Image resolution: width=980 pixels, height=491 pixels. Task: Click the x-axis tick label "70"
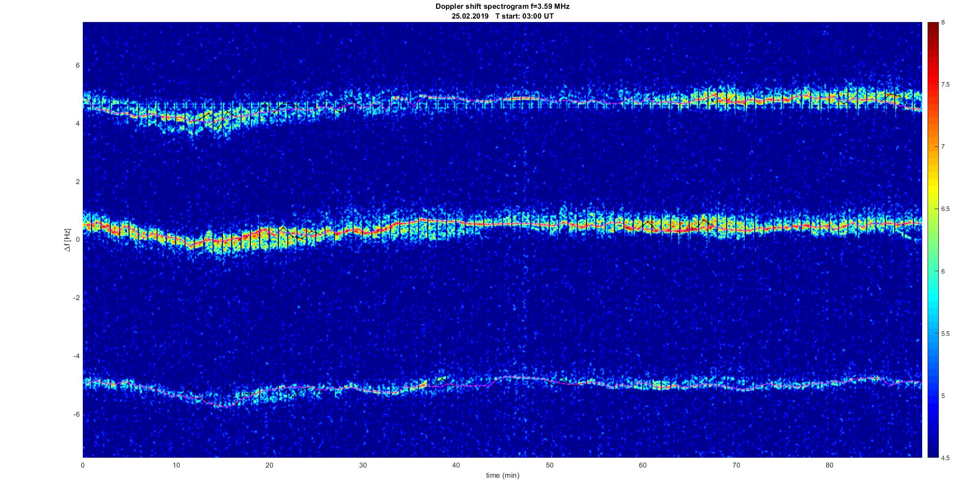pos(736,466)
